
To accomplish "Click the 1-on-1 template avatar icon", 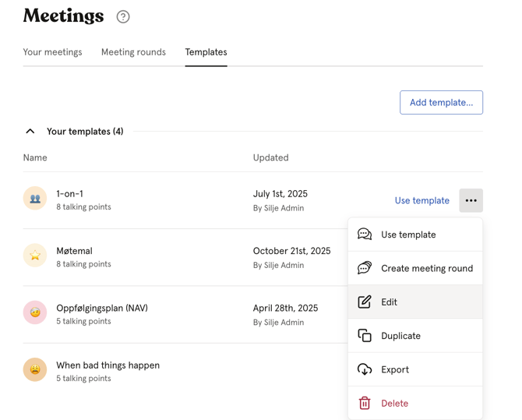I will coord(35,199).
